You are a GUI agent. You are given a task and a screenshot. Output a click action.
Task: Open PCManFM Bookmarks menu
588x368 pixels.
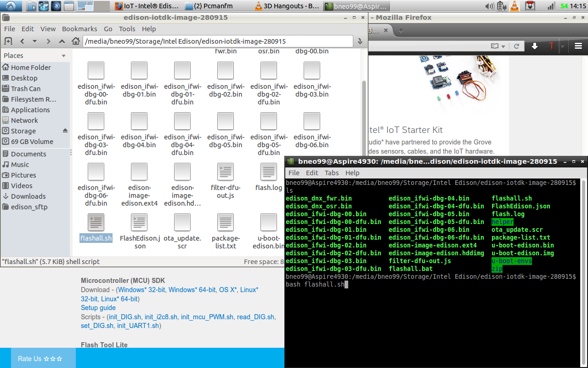[79, 29]
